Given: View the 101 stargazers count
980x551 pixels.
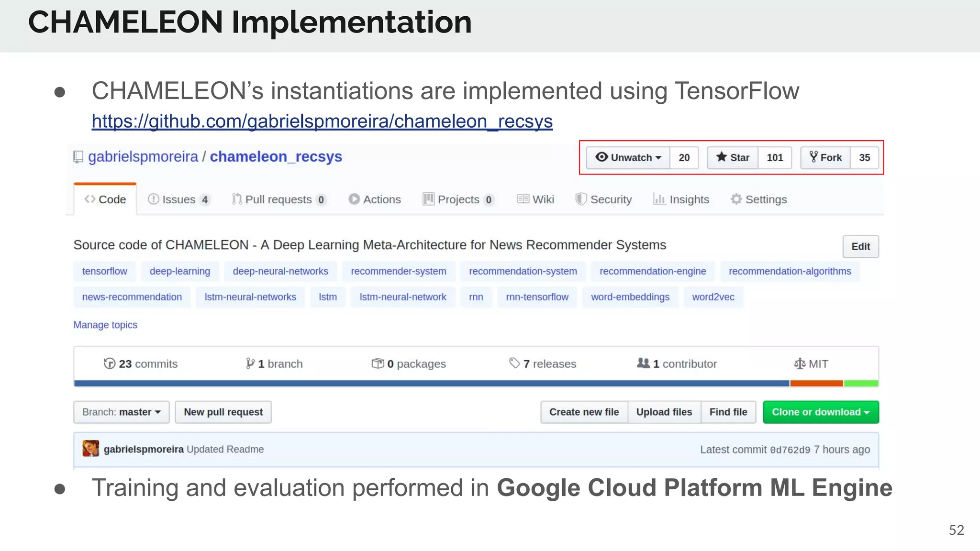Looking at the screenshot, I should [775, 157].
